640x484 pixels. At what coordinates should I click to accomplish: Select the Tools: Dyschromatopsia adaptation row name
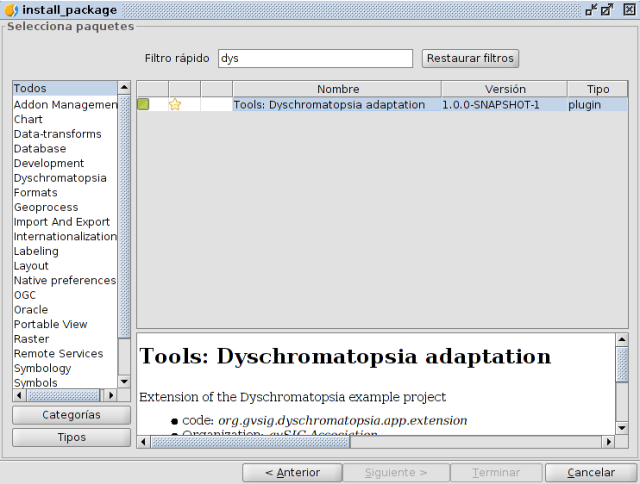point(337,105)
